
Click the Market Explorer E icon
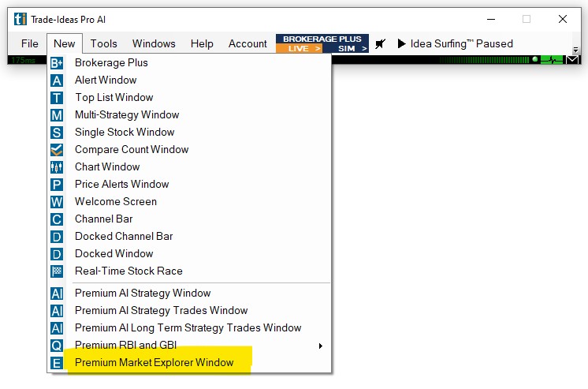click(57, 363)
